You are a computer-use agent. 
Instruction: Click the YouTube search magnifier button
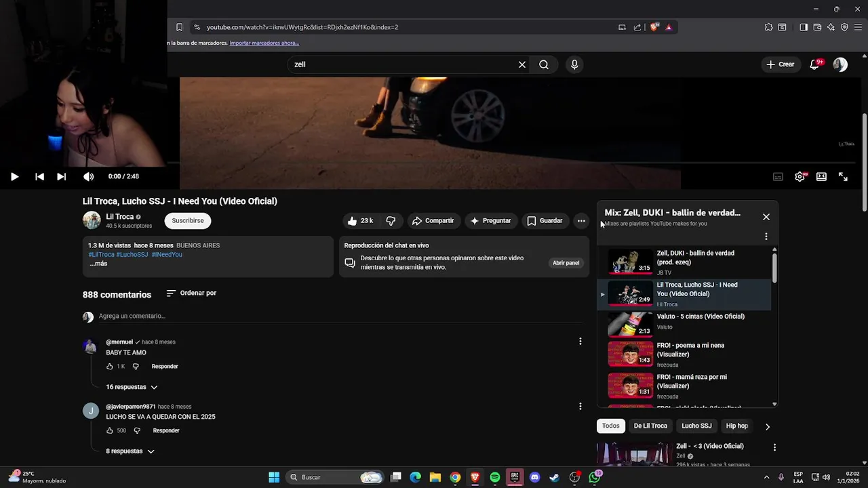pos(544,64)
